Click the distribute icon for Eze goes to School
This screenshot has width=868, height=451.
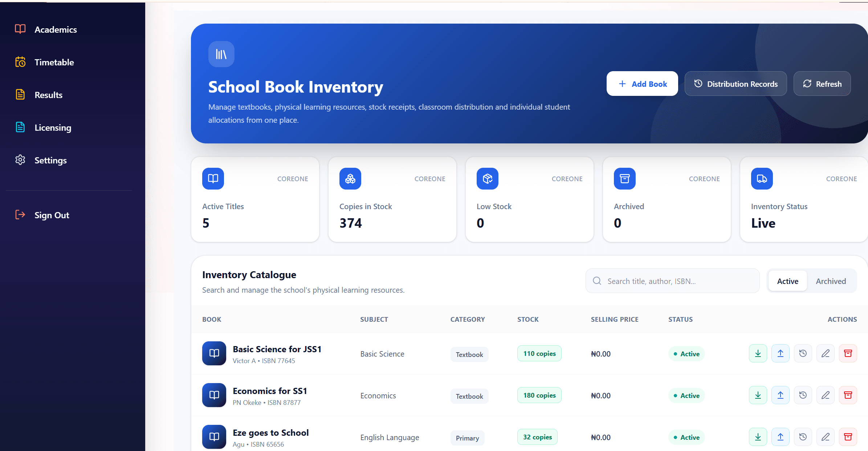click(781, 437)
